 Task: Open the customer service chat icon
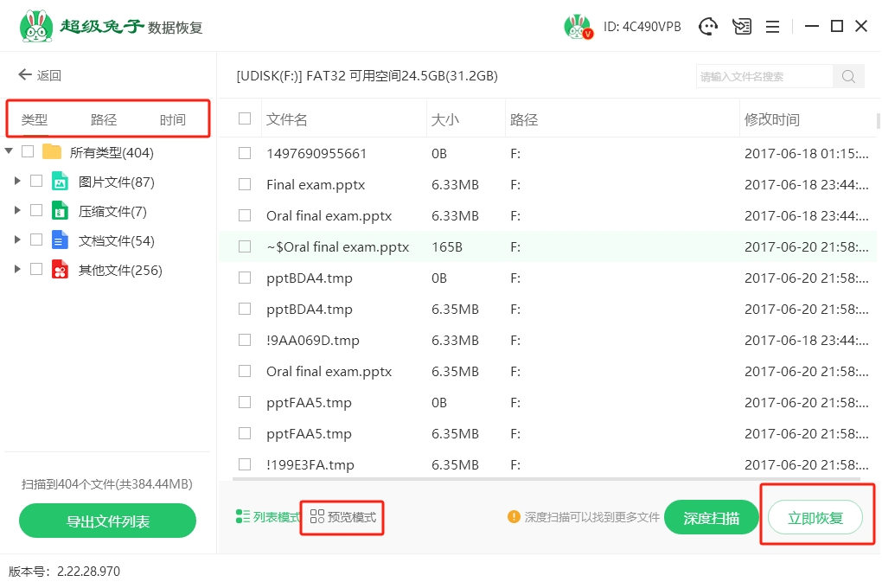709,27
